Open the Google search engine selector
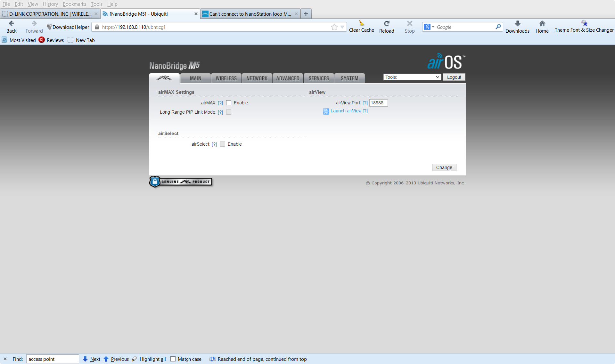 point(429,27)
